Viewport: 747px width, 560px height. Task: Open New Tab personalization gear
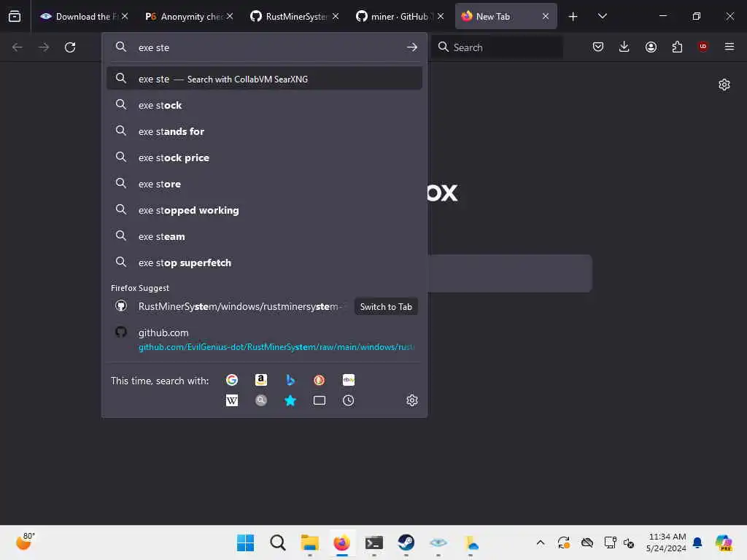(724, 85)
